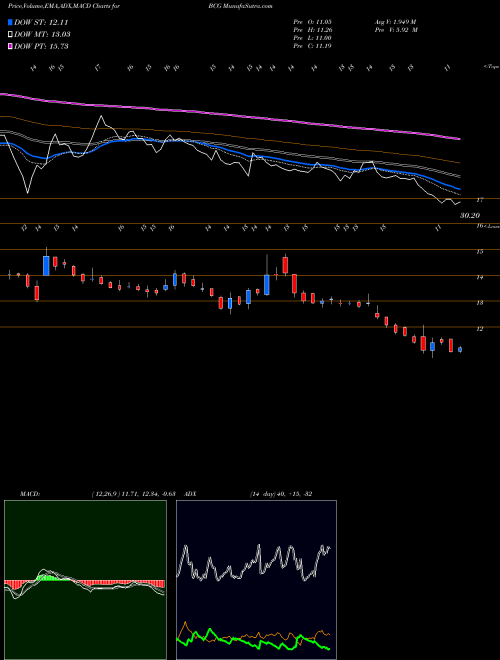Click inside the green MACD chart panel
The image size is (500, 660).
tap(85, 580)
